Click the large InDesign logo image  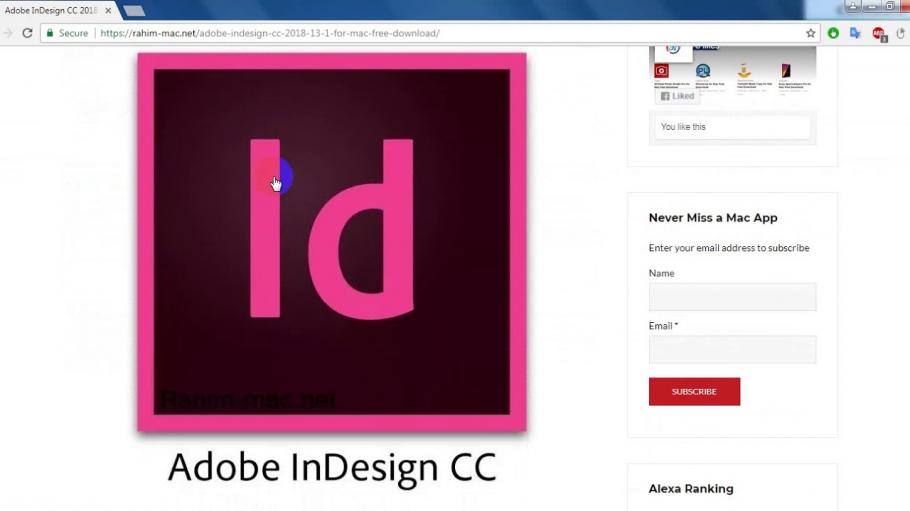click(332, 242)
